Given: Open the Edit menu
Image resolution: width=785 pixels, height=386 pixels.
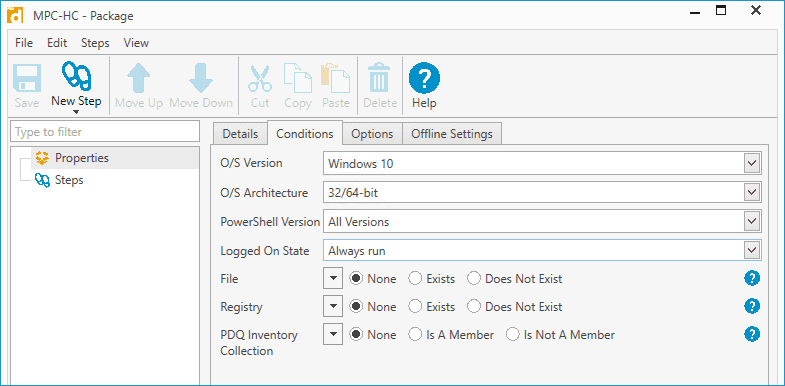Looking at the screenshot, I should click(x=57, y=43).
